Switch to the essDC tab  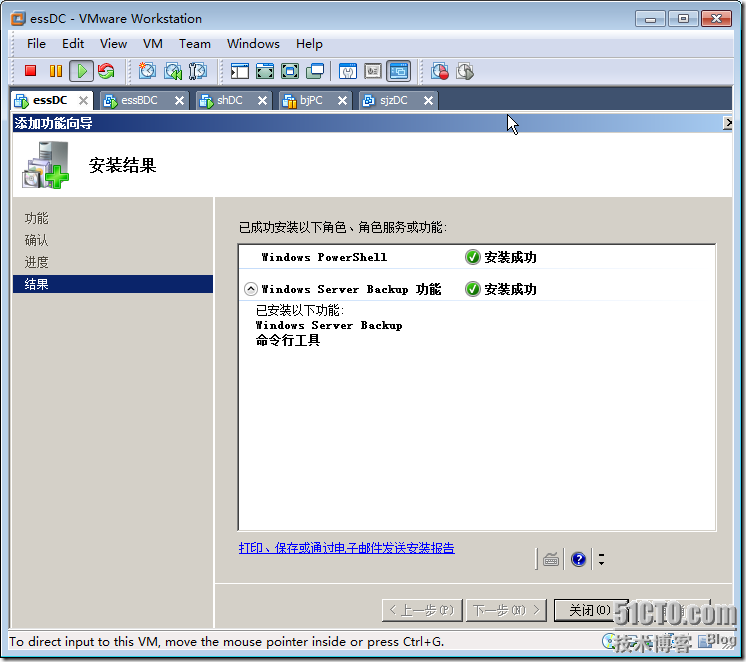tap(50, 100)
